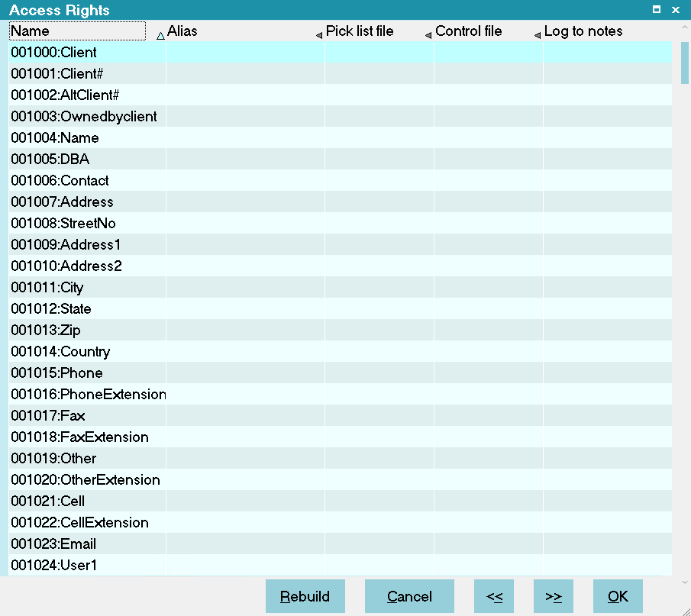The height and width of the screenshot is (616, 691).
Task: Go to next page with >> button
Action: (554, 596)
